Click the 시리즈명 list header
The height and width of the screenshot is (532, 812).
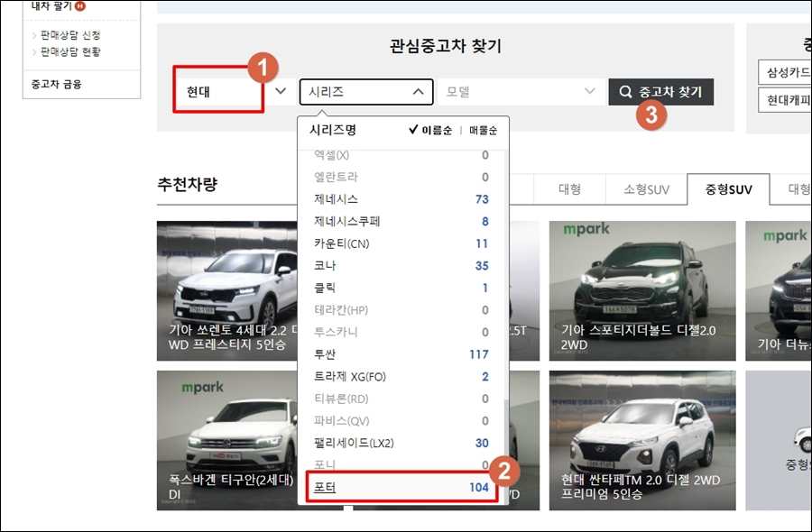[x=332, y=130]
